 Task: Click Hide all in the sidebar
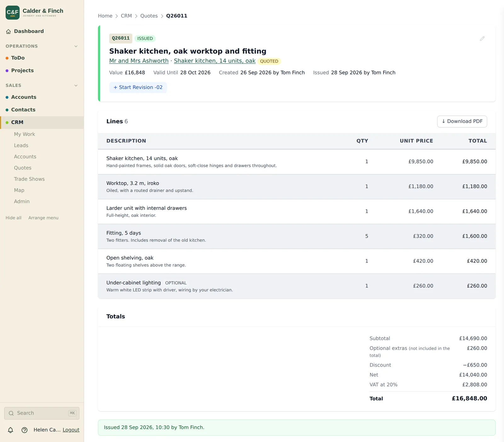(x=14, y=218)
